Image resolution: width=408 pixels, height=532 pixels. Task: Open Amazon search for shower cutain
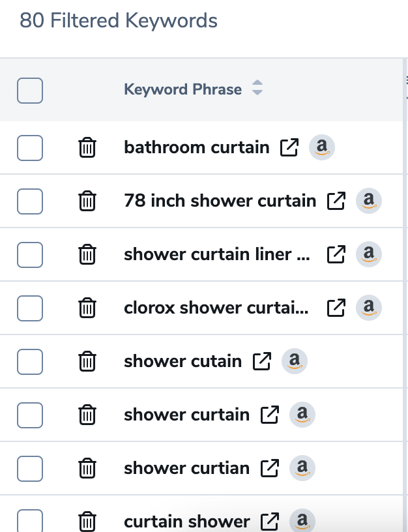pos(294,361)
